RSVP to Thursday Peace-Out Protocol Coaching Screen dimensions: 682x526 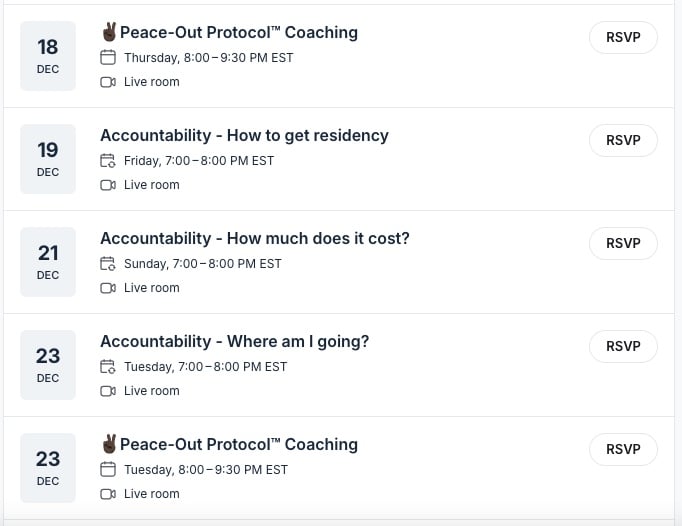point(623,38)
